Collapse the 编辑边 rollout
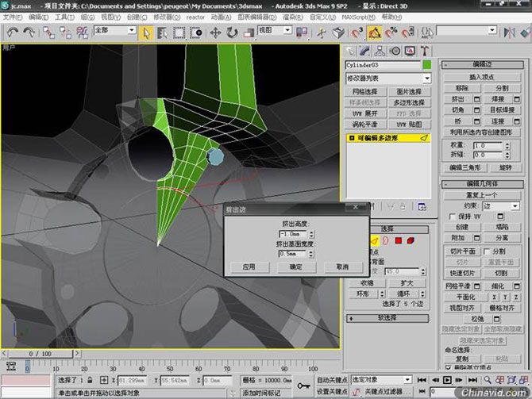532x399 pixels. click(x=483, y=64)
